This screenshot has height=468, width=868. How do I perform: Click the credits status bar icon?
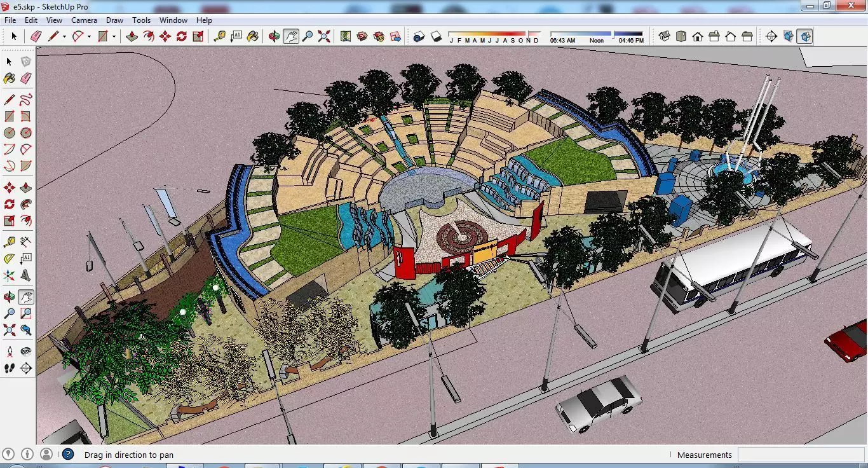(27, 454)
